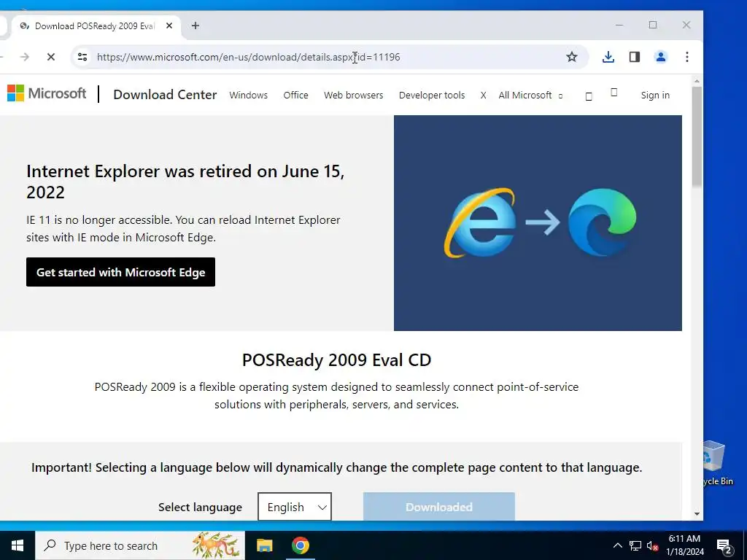Open the Developer tools menu item
This screenshot has width=747, height=560.
click(432, 96)
